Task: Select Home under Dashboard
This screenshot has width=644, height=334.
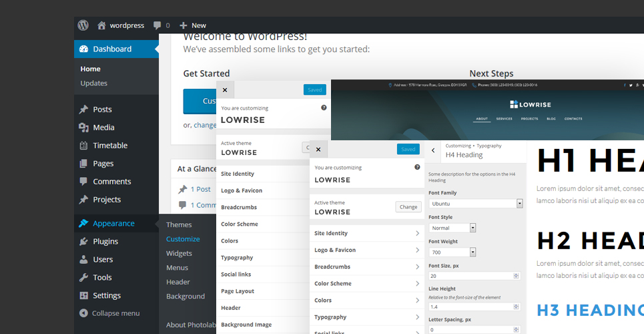Action: click(90, 69)
